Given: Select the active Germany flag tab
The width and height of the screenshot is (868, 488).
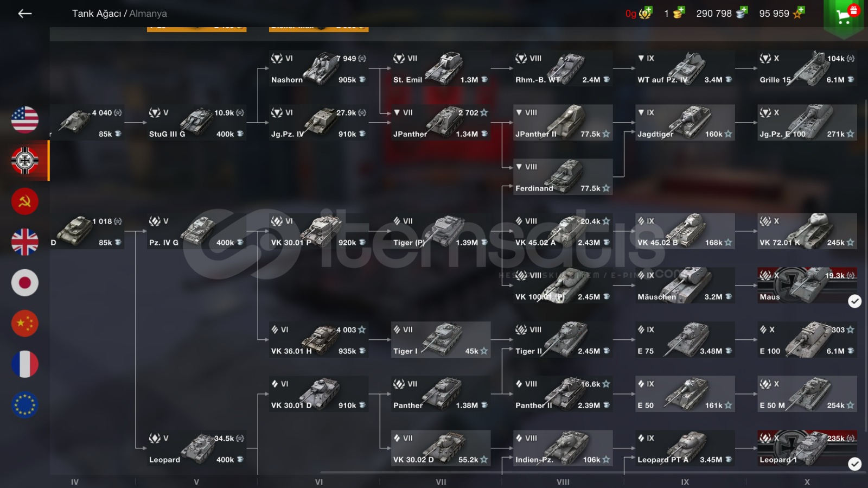Looking at the screenshot, I should point(25,161).
